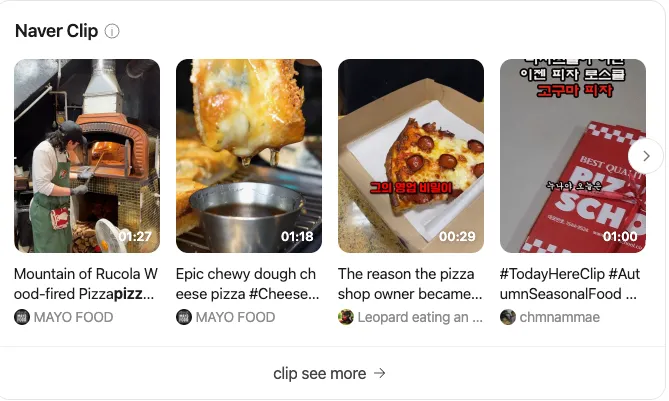Click the next arrow on clip carousel
The image size is (669, 401).
pyautogui.click(x=646, y=156)
